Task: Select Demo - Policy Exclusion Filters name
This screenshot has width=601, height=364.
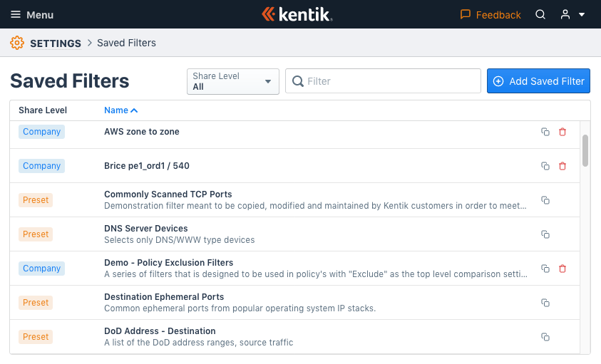Action: click(169, 262)
